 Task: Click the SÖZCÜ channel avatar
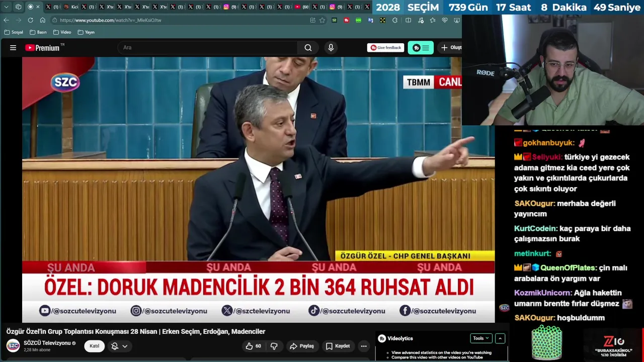13,345
